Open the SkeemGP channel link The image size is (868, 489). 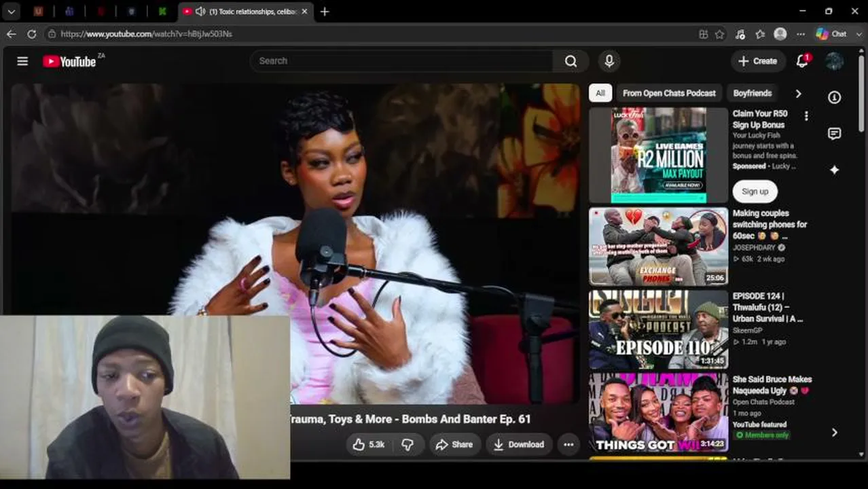click(748, 331)
